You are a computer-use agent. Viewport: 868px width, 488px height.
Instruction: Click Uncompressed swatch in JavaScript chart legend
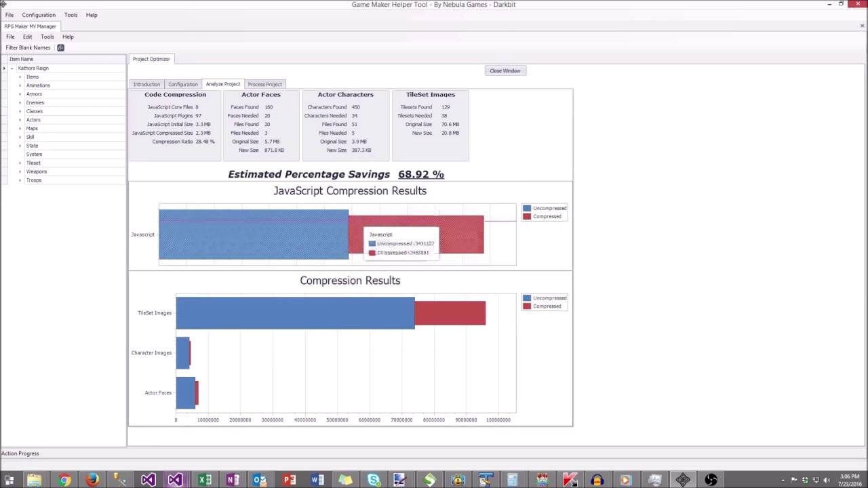tap(527, 208)
